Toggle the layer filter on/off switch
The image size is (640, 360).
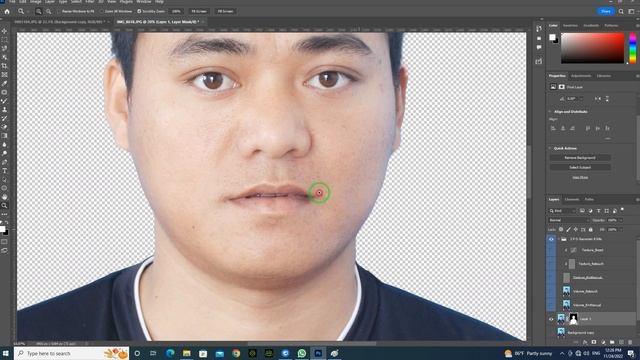(622, 210)
